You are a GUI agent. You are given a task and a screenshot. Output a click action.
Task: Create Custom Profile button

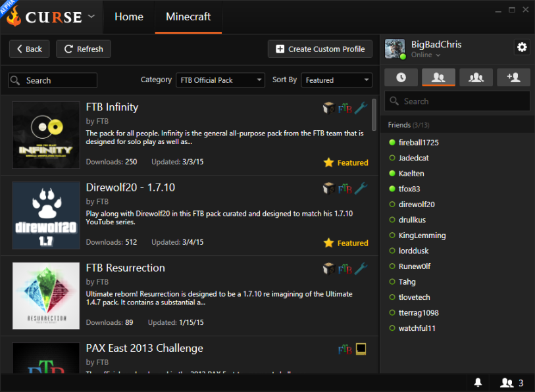320,49
